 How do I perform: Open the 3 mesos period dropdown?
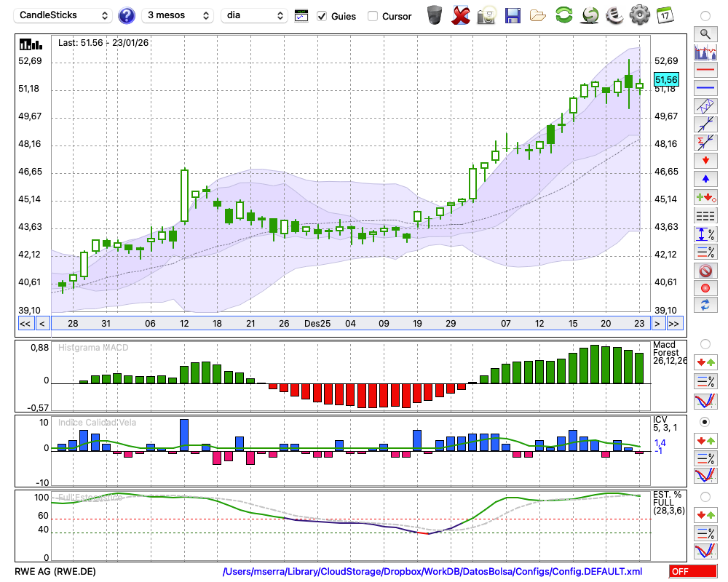pyautogui.click(x=178, y=15)
